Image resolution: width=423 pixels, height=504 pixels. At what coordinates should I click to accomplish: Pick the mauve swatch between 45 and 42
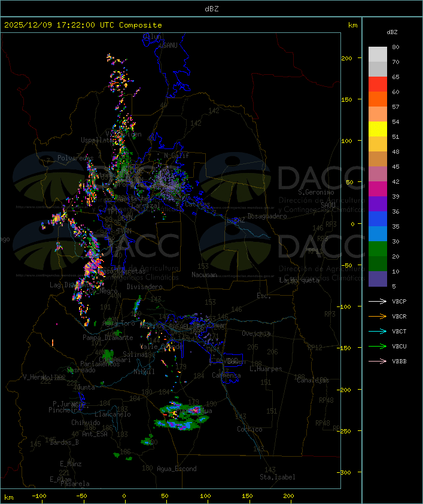pyautogui.click(x=378, y=174)
